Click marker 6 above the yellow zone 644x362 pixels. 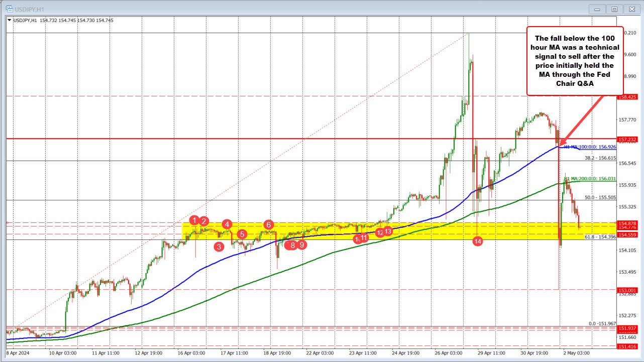coord(268,225)
